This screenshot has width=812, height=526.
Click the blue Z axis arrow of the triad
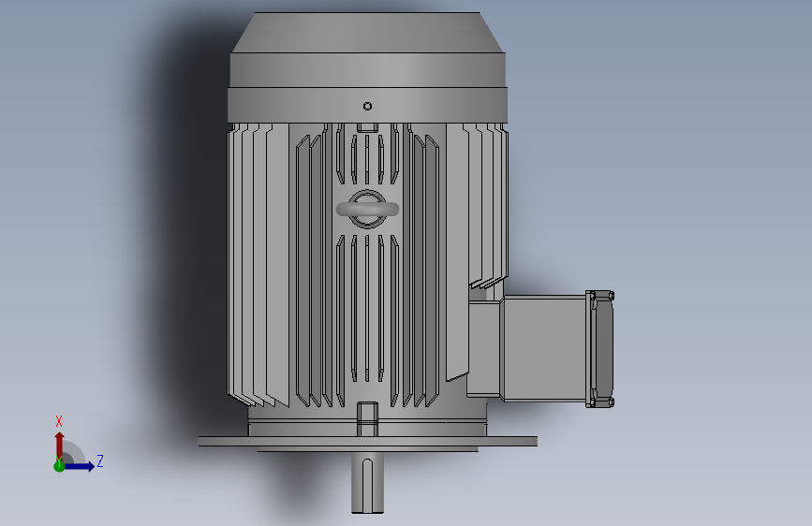pos(81,466)
